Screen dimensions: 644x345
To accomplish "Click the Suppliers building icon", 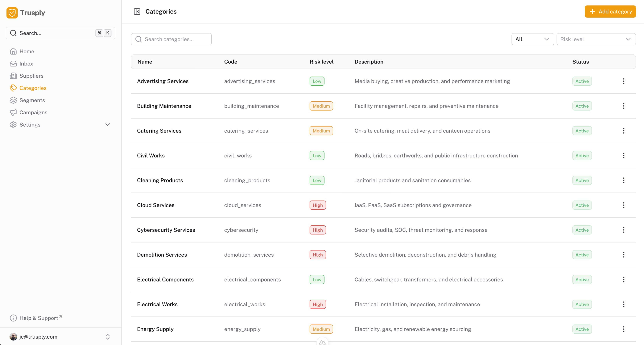I will tap(13, 76).
